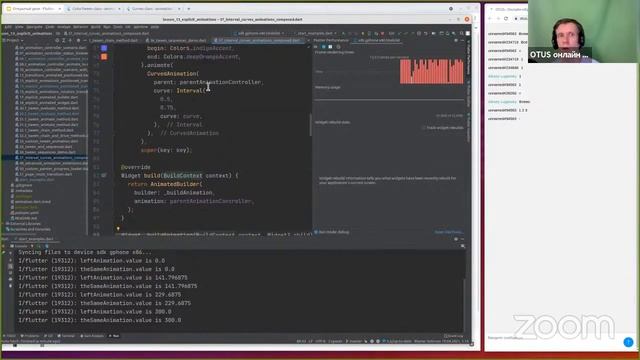Open a new Chrome tab with plus button
Viewport: 640px width, 360px height.
coord(188,9)
